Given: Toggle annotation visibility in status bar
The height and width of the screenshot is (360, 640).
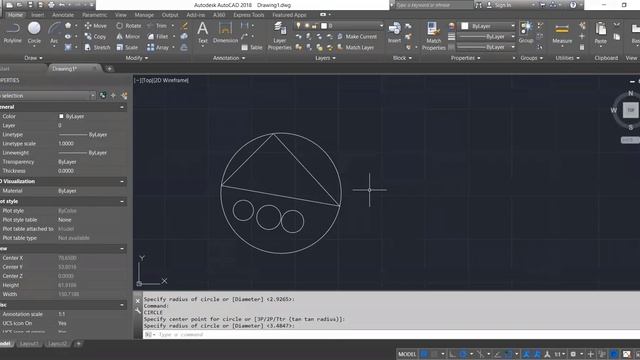Looking at the screenshot, I should coord(526,354).
